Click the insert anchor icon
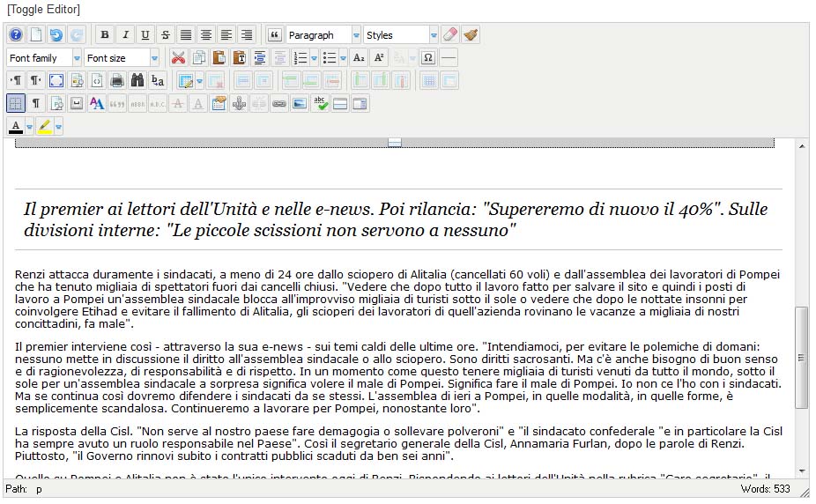 coord(239,104)
